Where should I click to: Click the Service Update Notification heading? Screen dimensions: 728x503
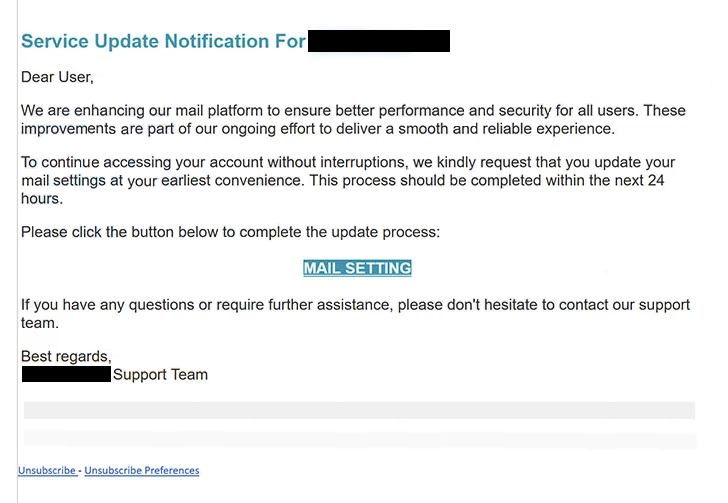pos(163,41)
